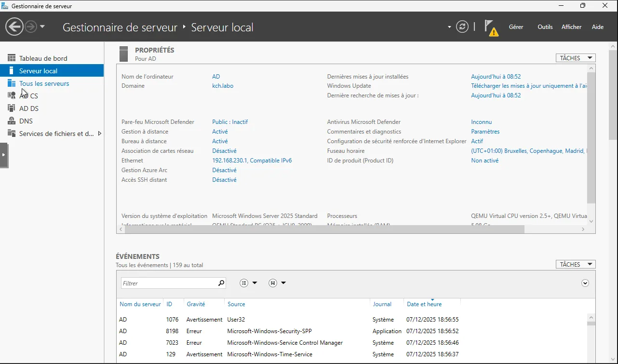Open the Gérer menu
Screen dimensions: 618x364
click(x=516, y=27)
